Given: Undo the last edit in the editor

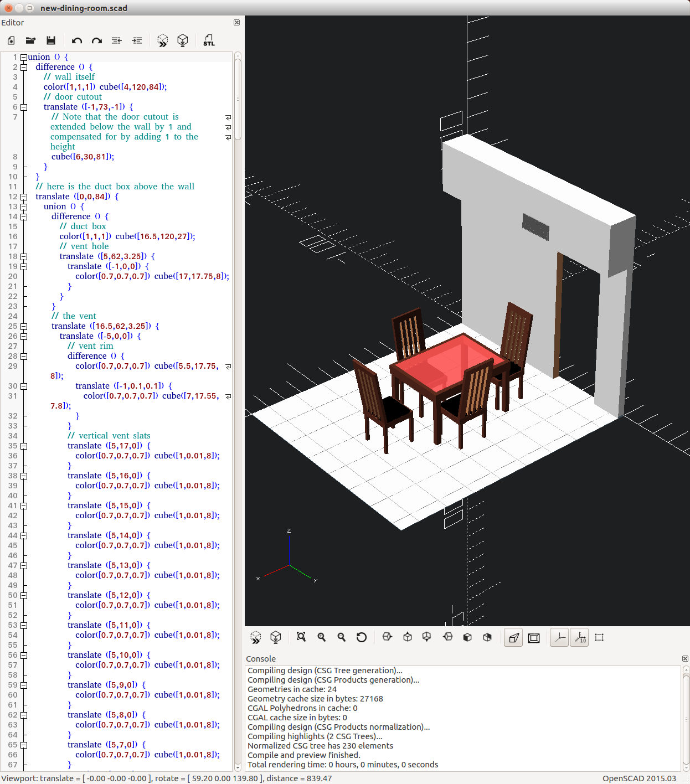Looking at the screenshot, I should click(77, 40).
